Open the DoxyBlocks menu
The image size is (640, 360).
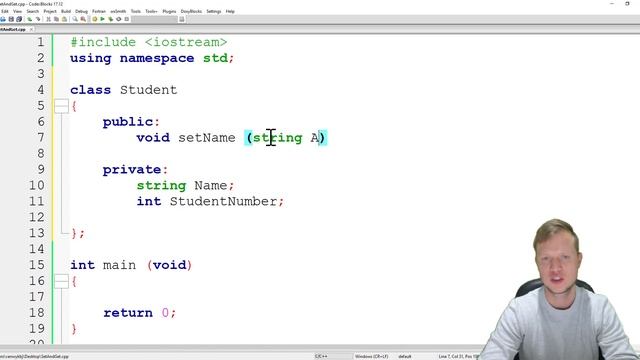pos(191,11)
